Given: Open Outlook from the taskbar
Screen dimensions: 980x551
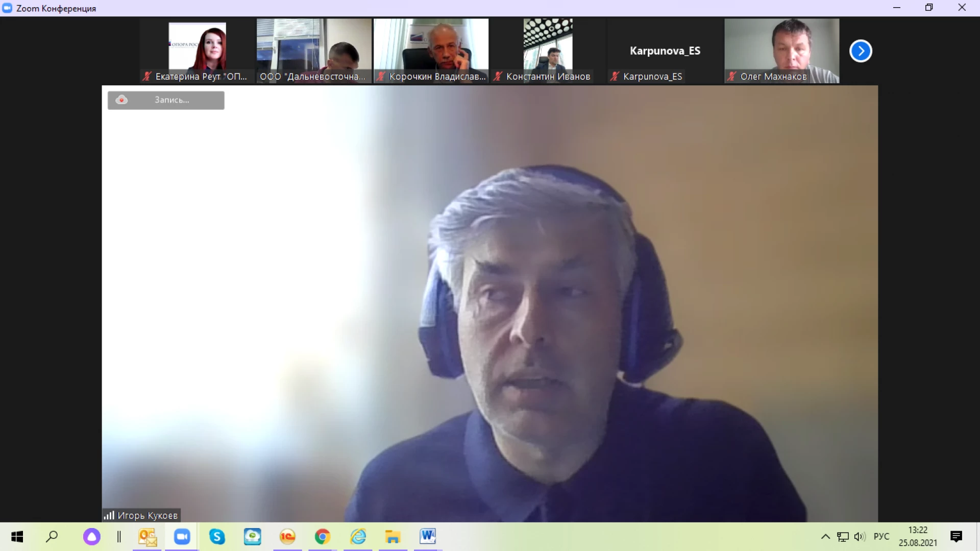Looking at the screenshot, I should pyautogui.click(x=148, y=537).
